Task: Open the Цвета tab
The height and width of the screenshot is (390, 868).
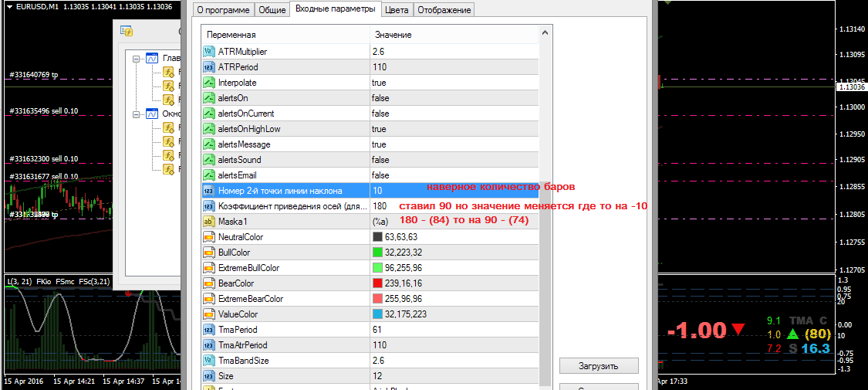Action: (x=397, y=10)
